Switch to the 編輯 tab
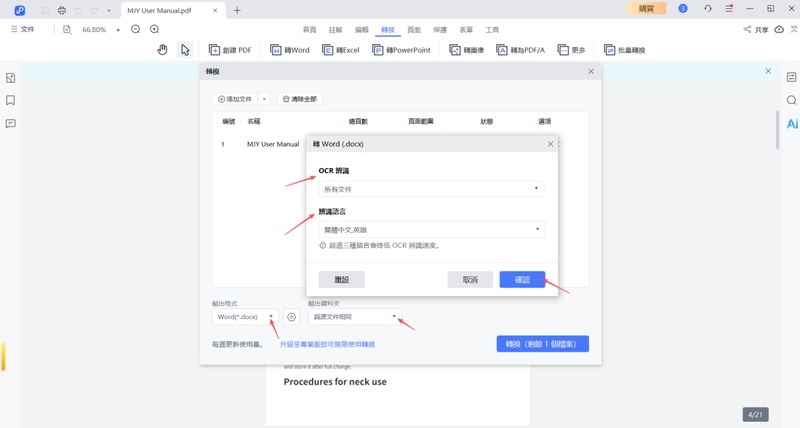The image size is (800, 428). [362, 30]
